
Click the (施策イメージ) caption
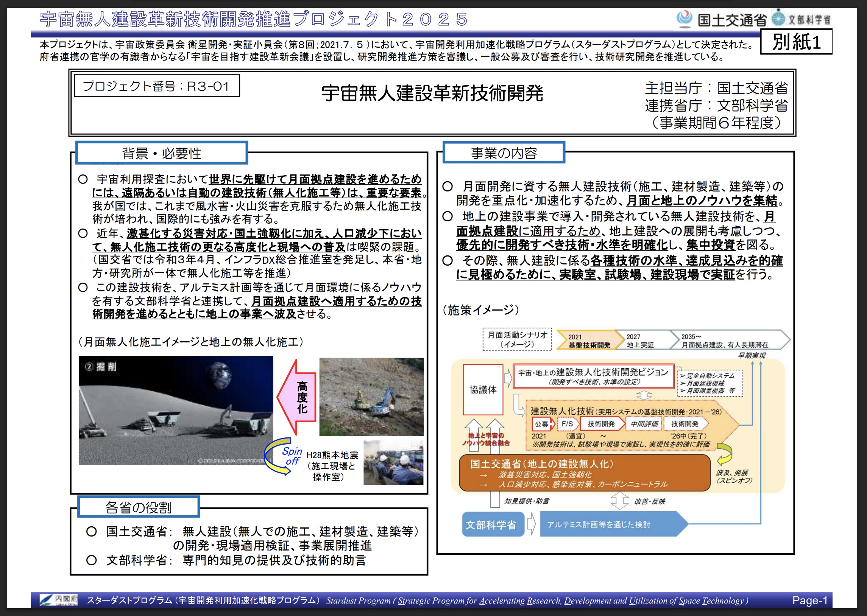[x=480, y=310]
